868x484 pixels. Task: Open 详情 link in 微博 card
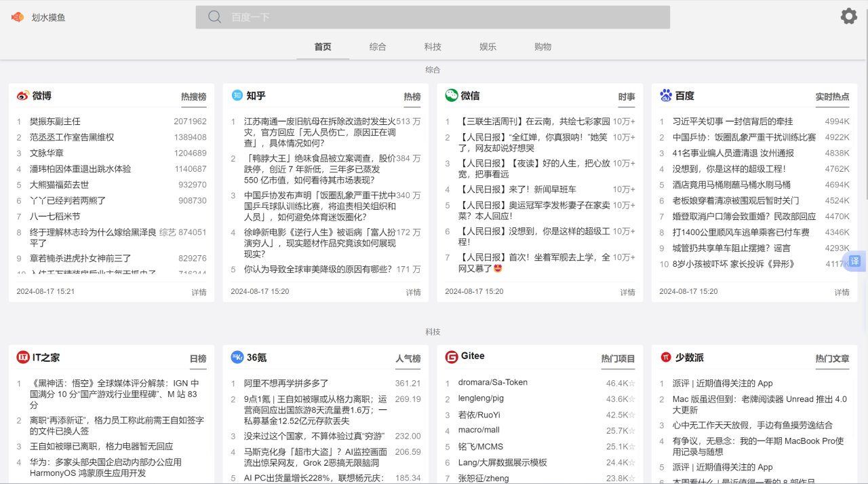point(199,292)
